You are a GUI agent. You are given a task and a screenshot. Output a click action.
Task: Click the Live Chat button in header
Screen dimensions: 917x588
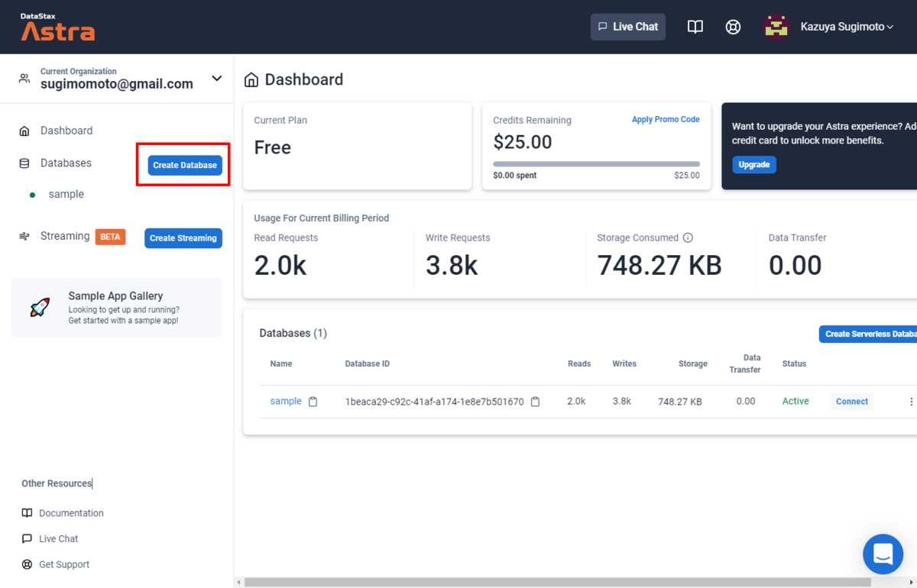click(x=628, y=27)
